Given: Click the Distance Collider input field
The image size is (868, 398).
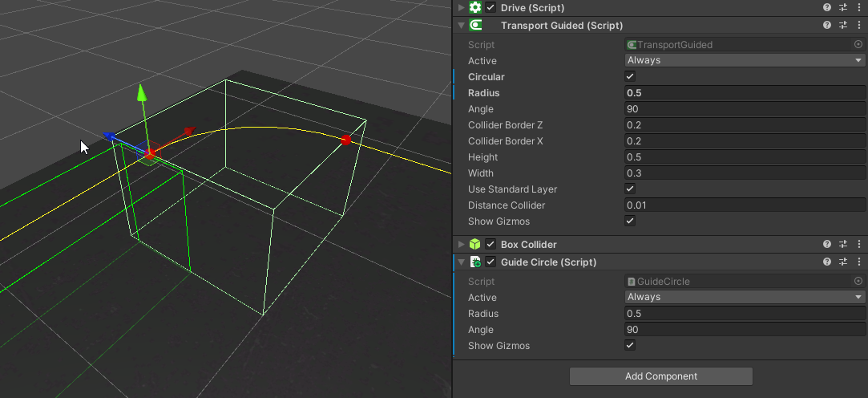Looking at the screenshot, I should coord(745,205).
